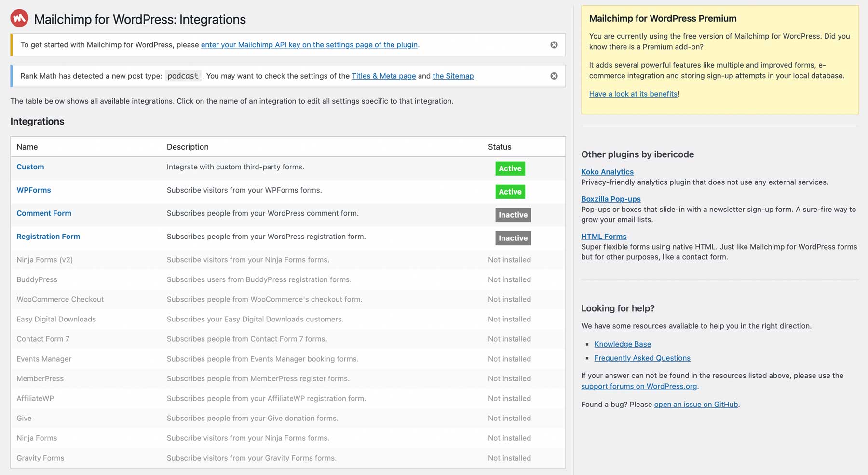Viewport: 868px width, 475px height.
Task: Click the Ninja Forms (v2) row name
Action: 45,260
